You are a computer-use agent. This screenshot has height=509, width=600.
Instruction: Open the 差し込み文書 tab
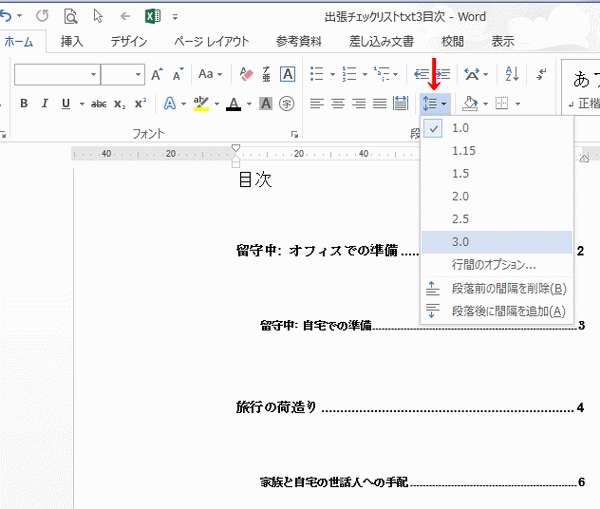(381, 41)
